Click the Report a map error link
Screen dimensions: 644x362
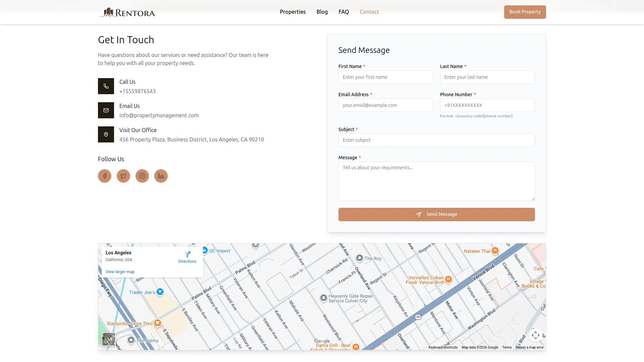click(529, 347)
